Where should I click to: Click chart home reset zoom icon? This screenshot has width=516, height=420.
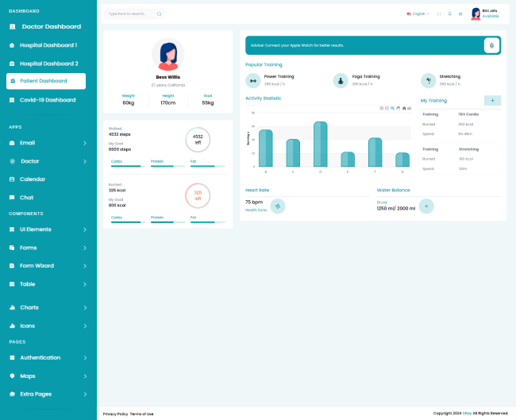coord(403,108)
